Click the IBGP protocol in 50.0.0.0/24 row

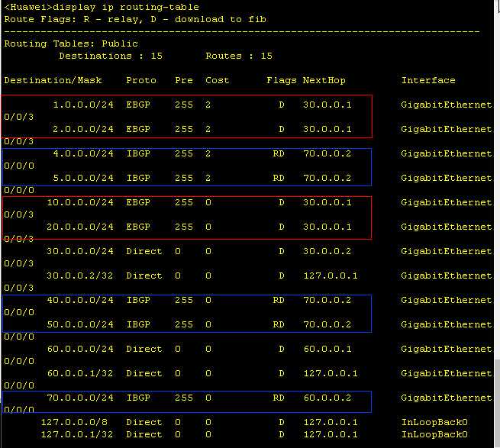coord(138,324)
